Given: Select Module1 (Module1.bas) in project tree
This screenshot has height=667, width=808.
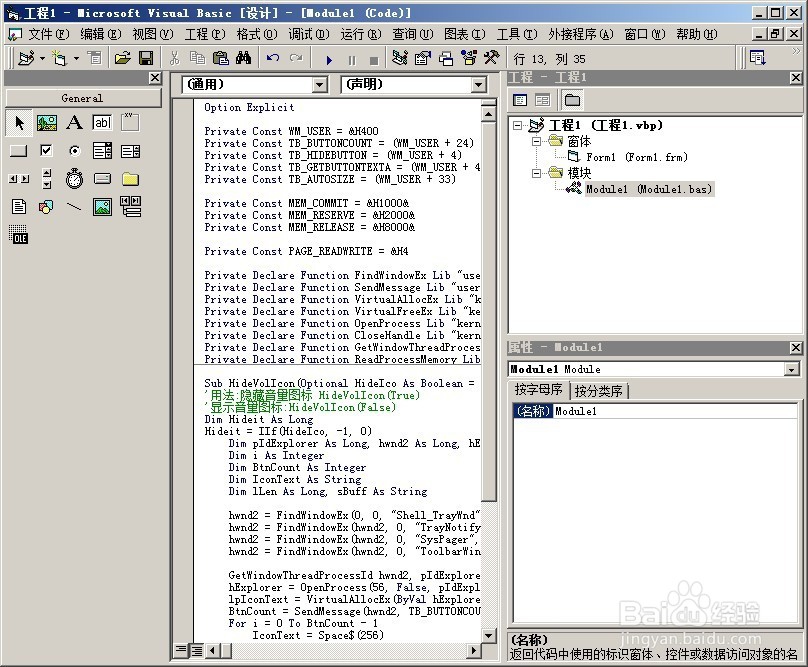Looking at the screenshot, I should pyautogui.click(x=648, y=189).
